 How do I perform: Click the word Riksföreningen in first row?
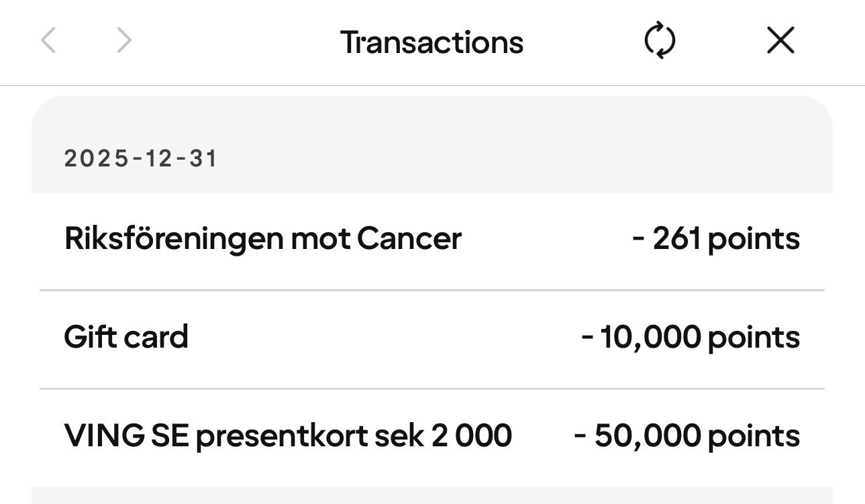tap(173, 239)
